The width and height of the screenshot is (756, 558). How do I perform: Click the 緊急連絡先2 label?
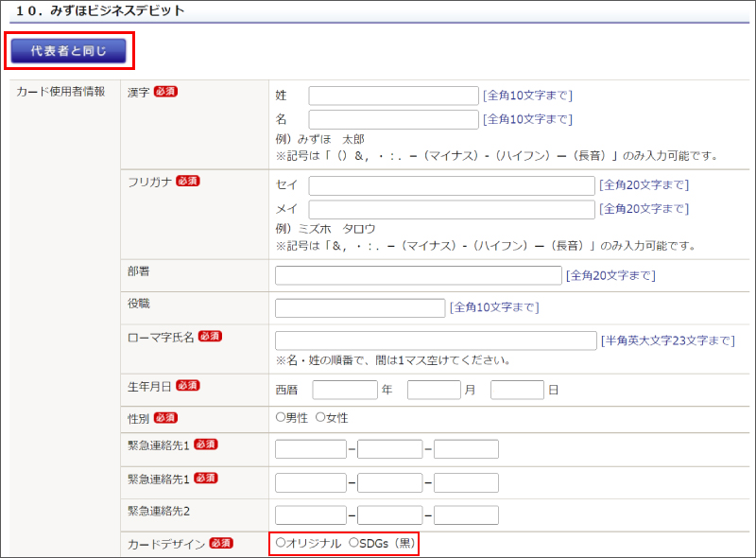click(159, 511)
